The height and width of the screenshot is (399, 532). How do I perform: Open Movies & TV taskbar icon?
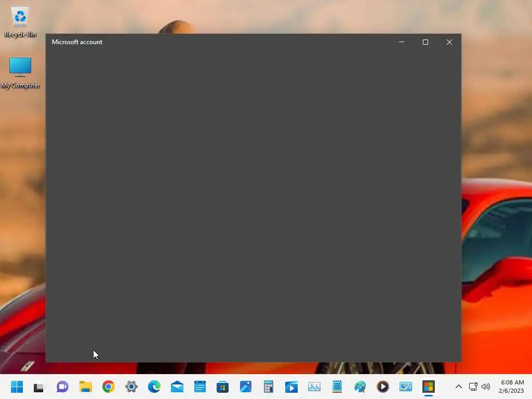[x=291, y=387]
